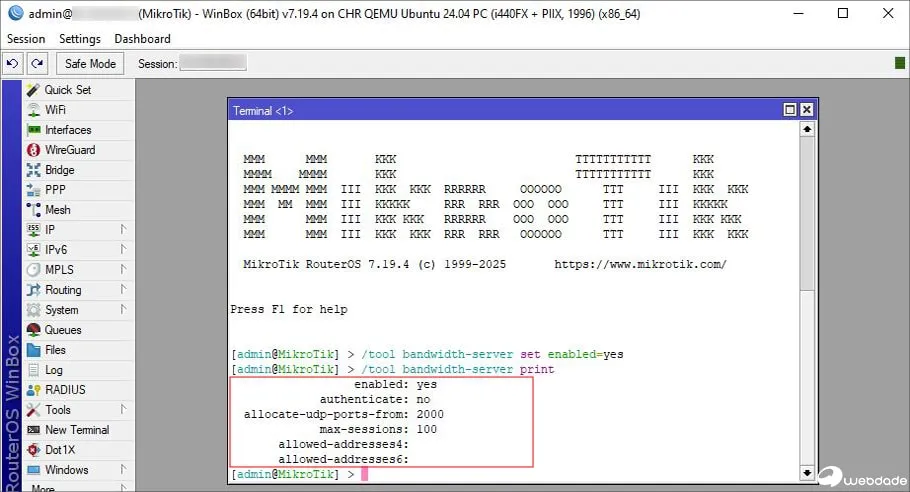
Task: Open the Session menu
Action: click(26, 39)
